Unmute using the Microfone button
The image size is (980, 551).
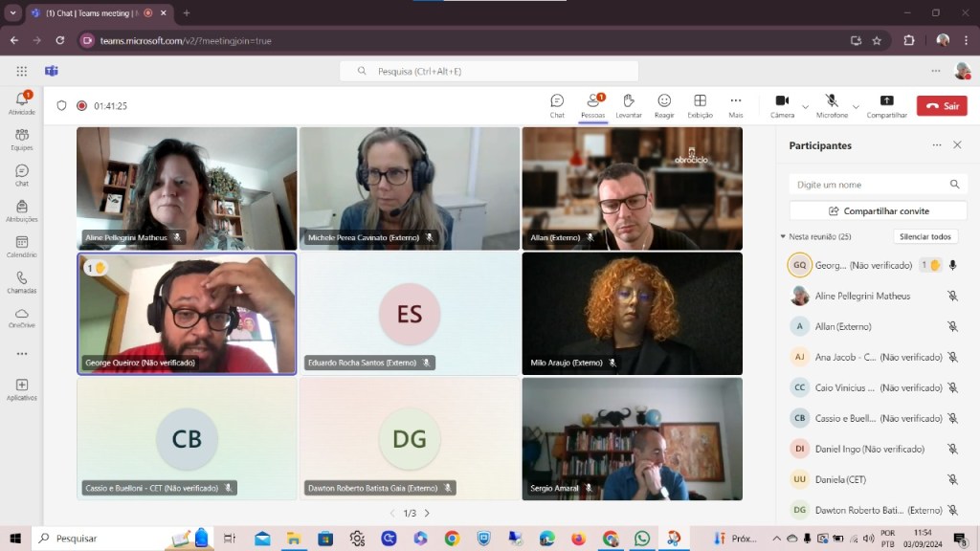tap(832, 105)
